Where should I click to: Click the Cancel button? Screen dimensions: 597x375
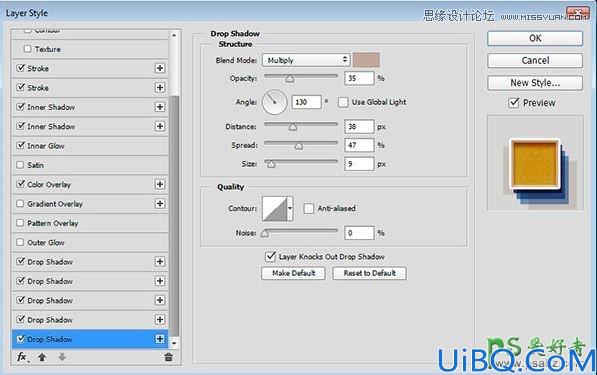[535, 60]
